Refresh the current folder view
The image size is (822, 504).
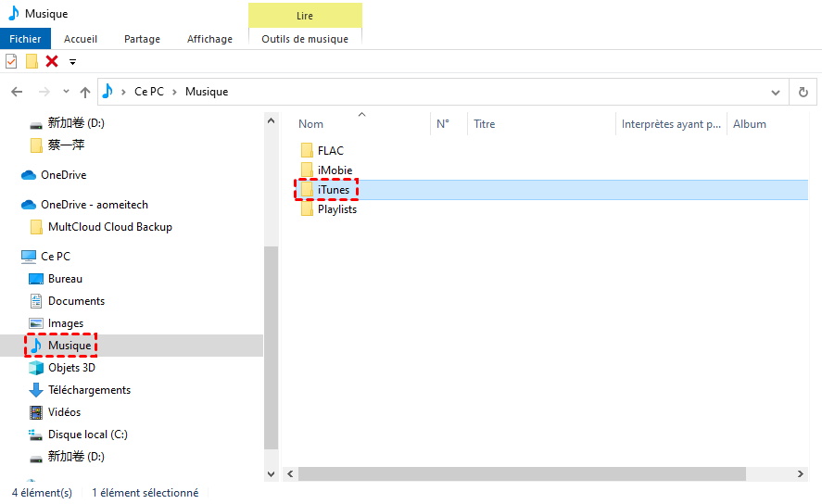(803, 92)
